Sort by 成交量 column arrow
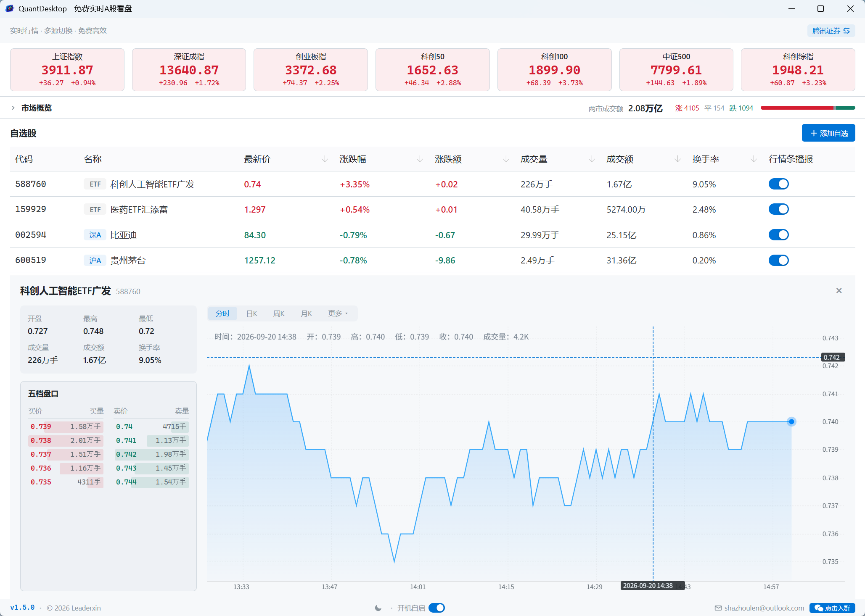The height and width of the screenshot is (616, 865). pos(592,159)
